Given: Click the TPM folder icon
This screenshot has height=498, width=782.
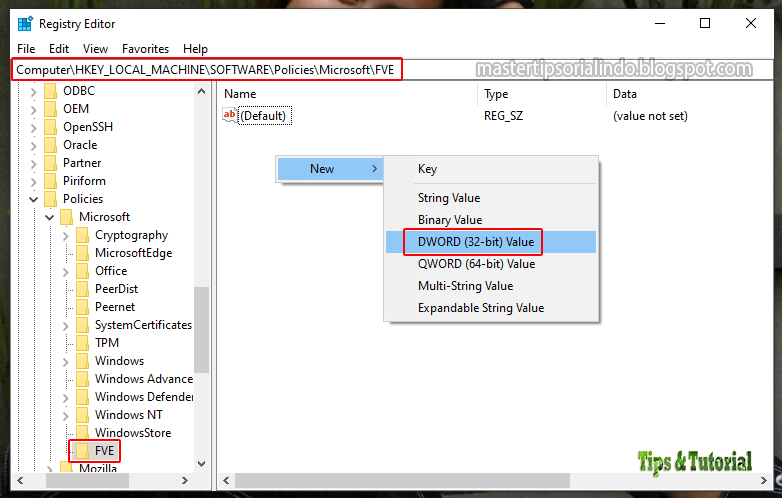Looking at the screenshot, I should pos(82,343).
